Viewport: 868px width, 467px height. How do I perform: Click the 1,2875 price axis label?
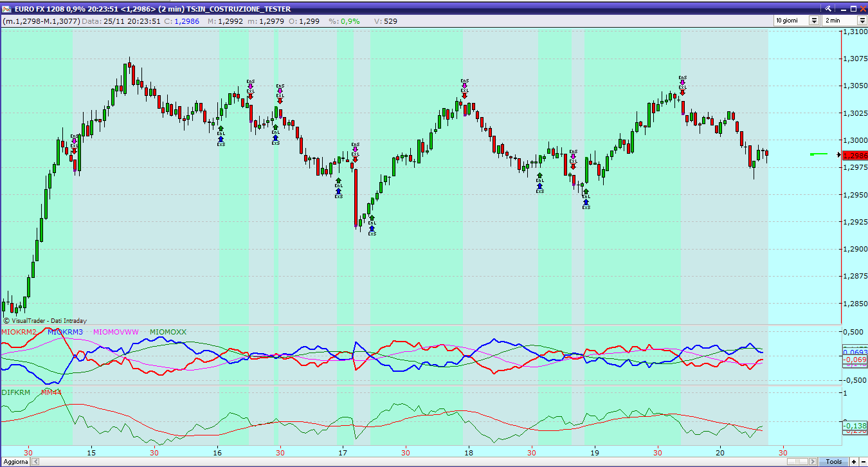pos(854,276)
